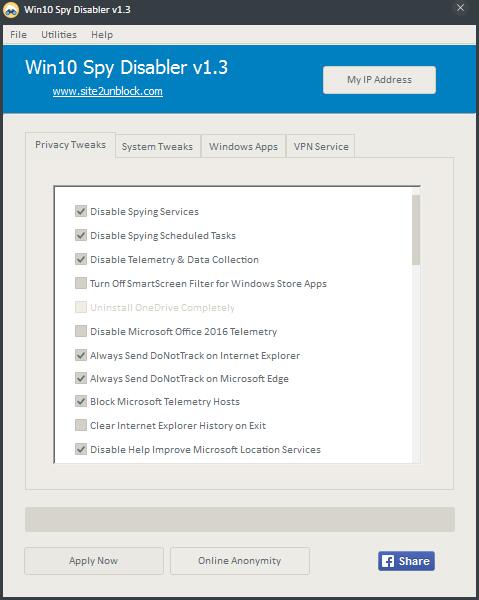Toggle Always Send DoNotTrack on Microsoft Edge
The image size is (479, 600).
tap(81, 378)
